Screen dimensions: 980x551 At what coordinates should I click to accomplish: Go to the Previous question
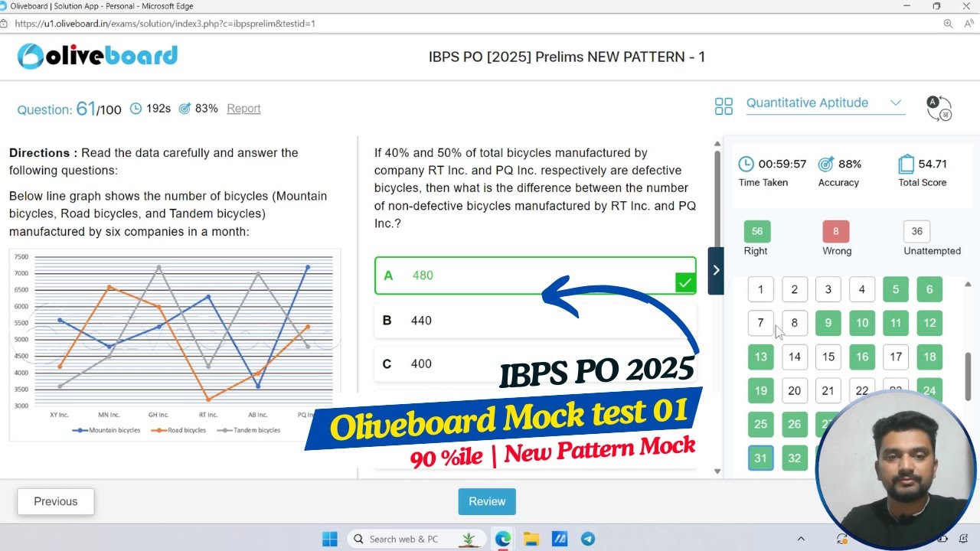point(56,502)
